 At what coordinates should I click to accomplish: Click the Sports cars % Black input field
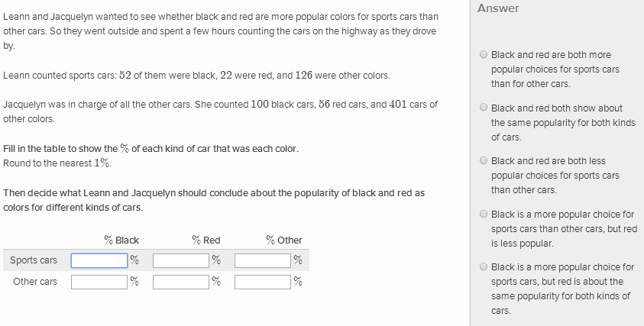(x=99, y=260)
